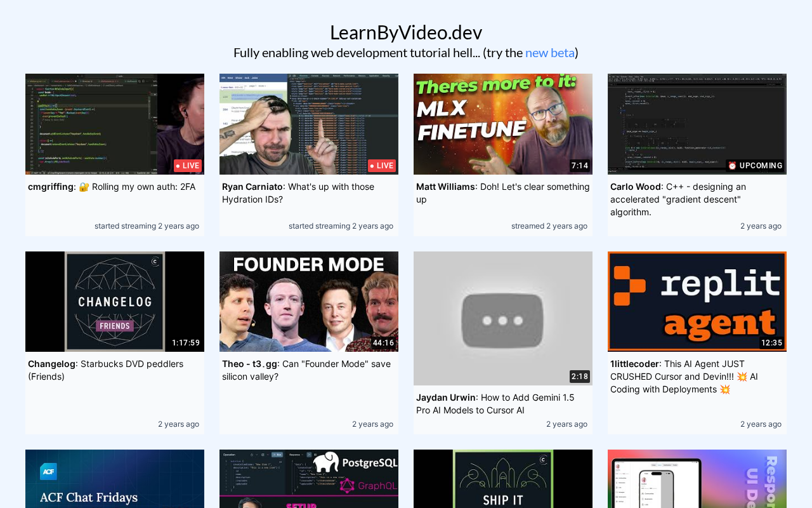The height and width of the screenshot is (508, 812).
Task: Open 'What's up with those Hydration IDs?' title
Action: click(298, 193)
